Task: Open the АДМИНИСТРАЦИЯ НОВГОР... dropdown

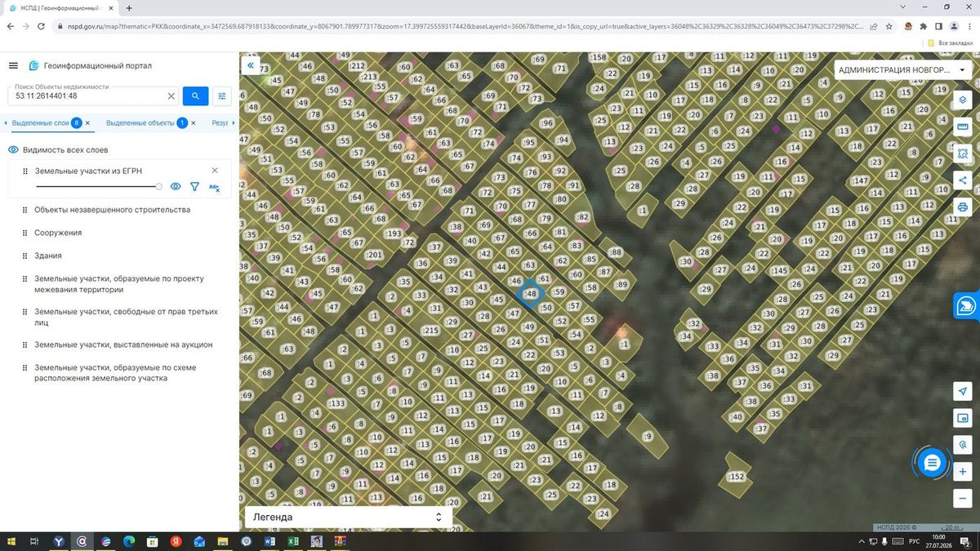Action: (x=902, y=70)
